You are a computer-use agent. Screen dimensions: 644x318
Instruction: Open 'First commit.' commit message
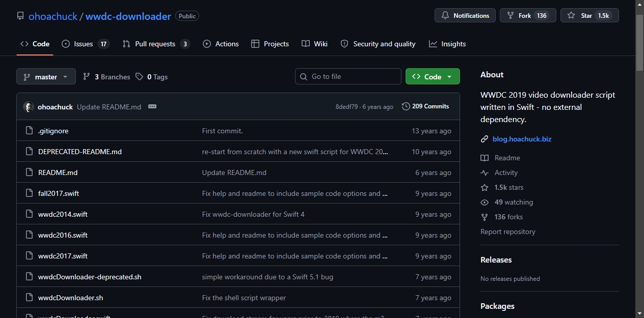[x=223, y=131]
